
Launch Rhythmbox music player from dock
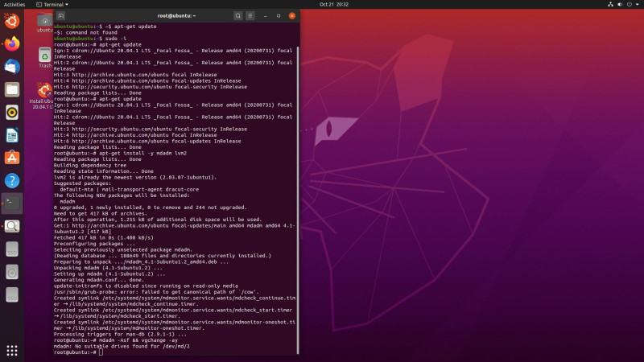[12, 113]
